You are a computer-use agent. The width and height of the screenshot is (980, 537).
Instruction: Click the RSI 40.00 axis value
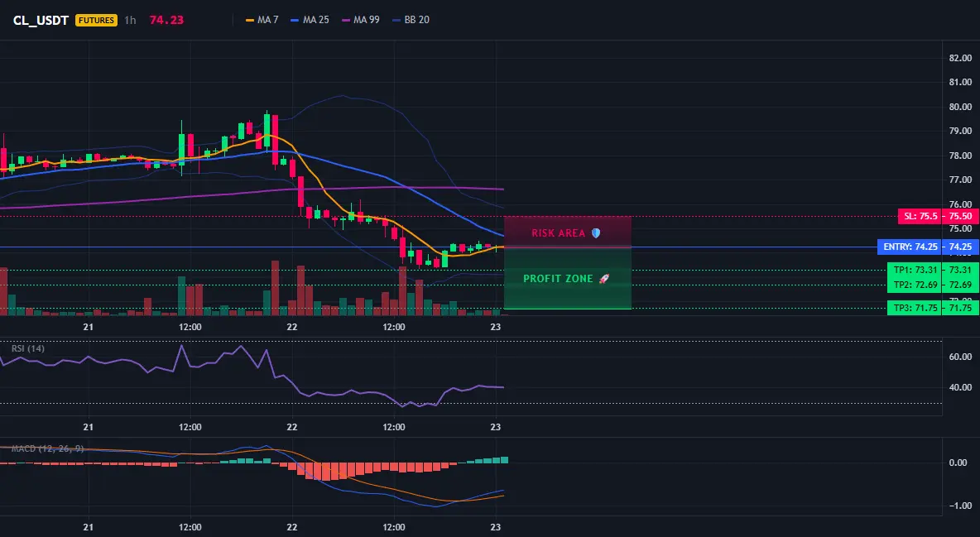[960, 387]
